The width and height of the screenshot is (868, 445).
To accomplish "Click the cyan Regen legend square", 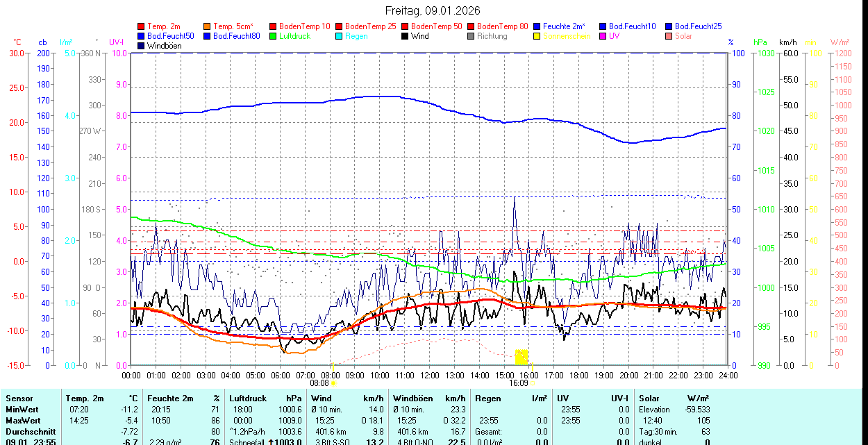I will coord(340,36).
